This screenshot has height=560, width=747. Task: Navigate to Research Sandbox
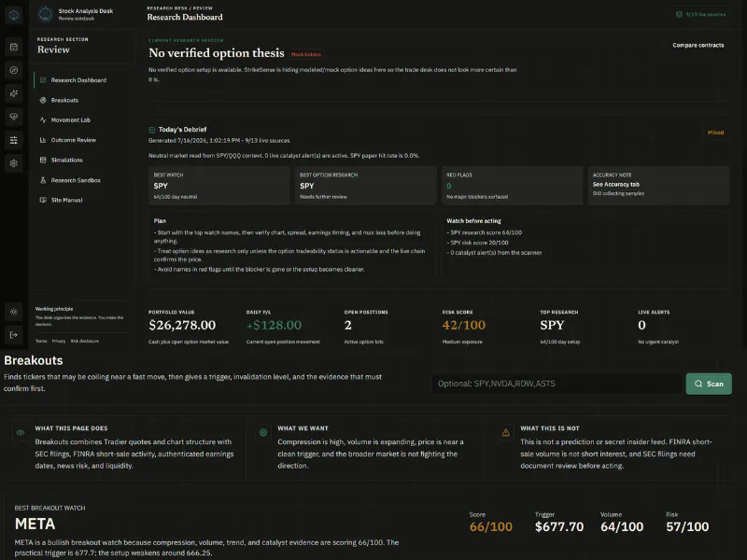click(84, 180)
